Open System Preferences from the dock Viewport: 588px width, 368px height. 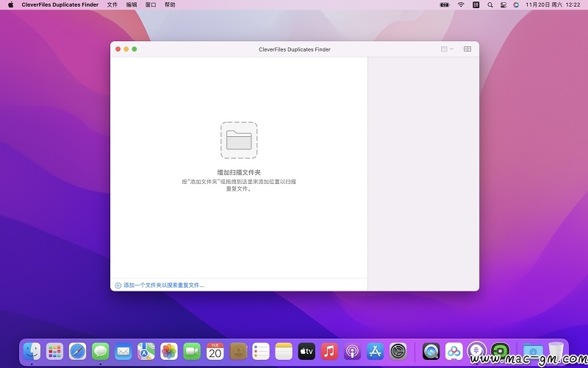(398, 352)
